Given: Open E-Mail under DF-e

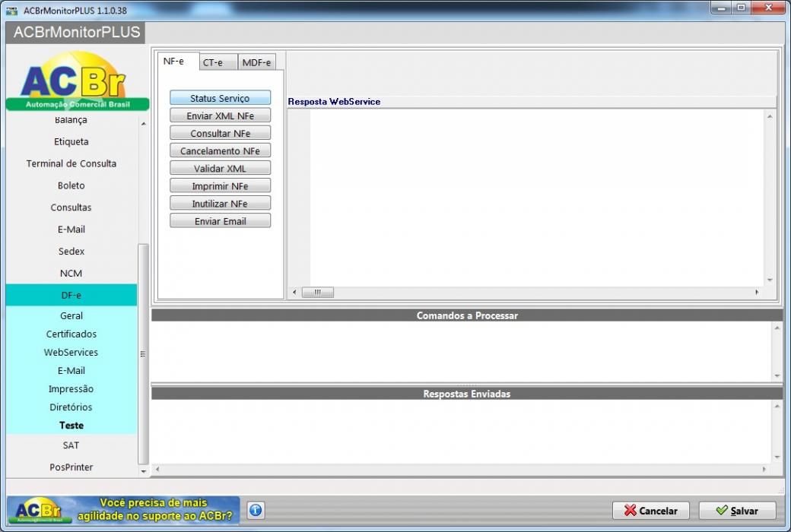Looking at the screenshot, I should pyautogui.click(x=71, y=371).
